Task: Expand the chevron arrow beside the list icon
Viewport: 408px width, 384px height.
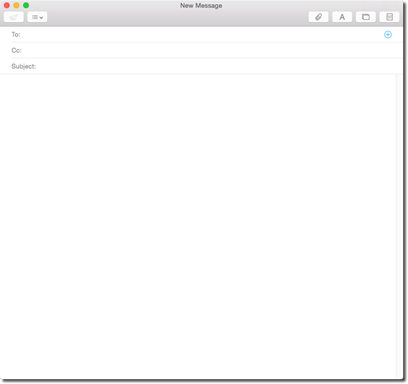Action: [x=41, y=17]
